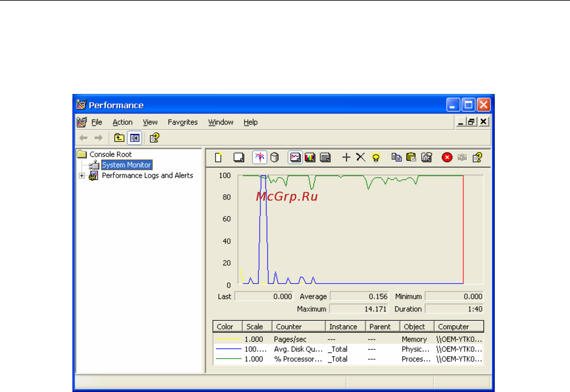The image size is (570, 392).
Task: Click the Instance column header
Action: coord(346,326)
